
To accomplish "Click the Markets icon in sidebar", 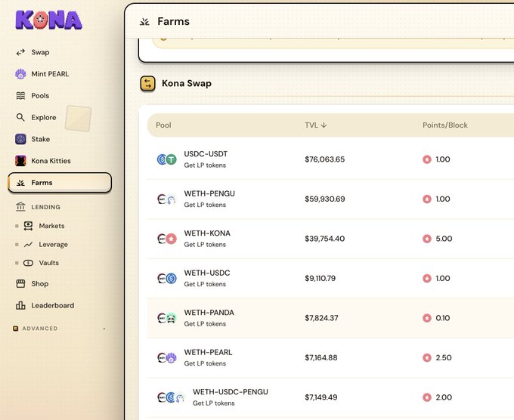I will [x=28, y=226].
